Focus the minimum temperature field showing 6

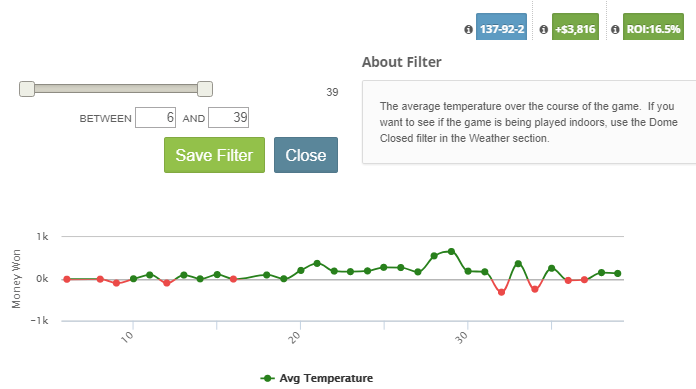155,118
